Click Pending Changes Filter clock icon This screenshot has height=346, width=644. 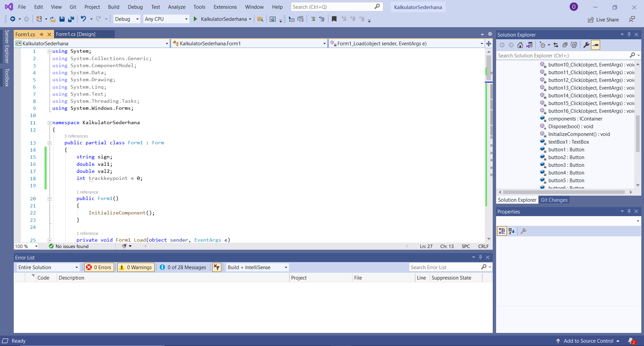[542, 45]
